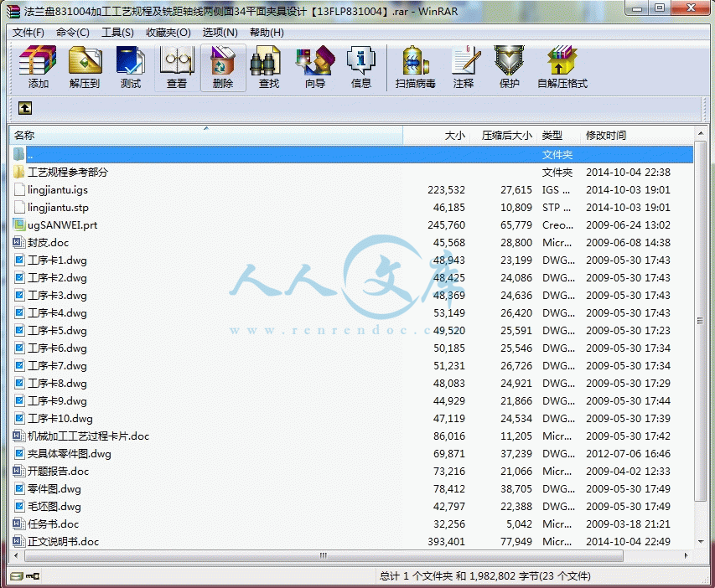This screenshot has width=715, height=588.
Task: Select file 零件图.dwg
Action: (x=54, y=488)
